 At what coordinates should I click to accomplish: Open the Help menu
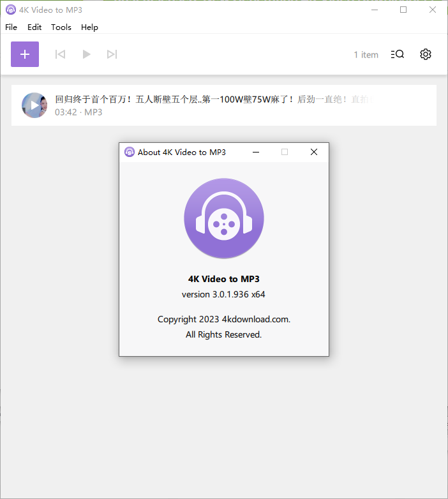89,27
